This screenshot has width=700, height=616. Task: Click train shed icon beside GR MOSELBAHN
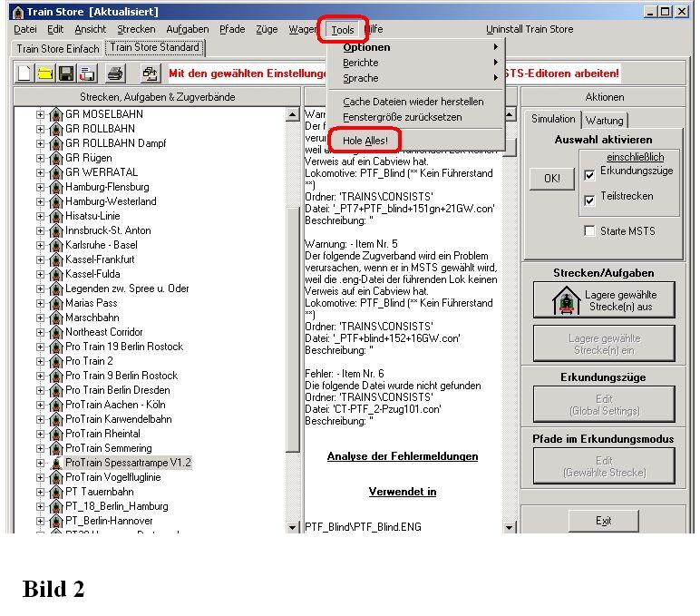tap(55, 114)
